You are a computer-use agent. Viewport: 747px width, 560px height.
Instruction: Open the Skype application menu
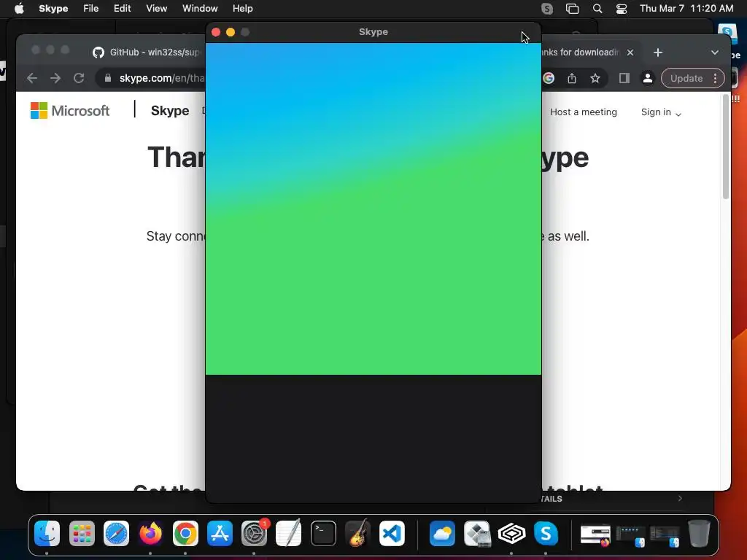(x=53, y=8)
